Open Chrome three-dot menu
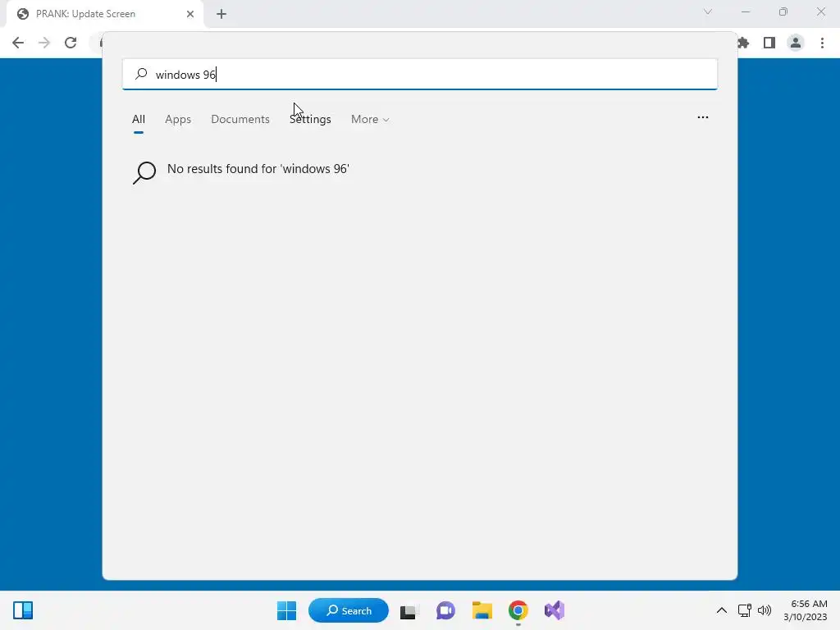The height and width of the screenshot is (630, 840). 822,43
